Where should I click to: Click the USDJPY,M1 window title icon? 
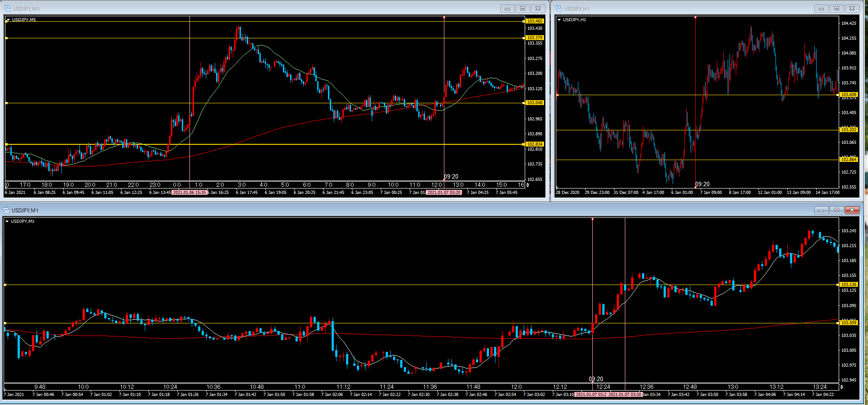coord(6,210)
